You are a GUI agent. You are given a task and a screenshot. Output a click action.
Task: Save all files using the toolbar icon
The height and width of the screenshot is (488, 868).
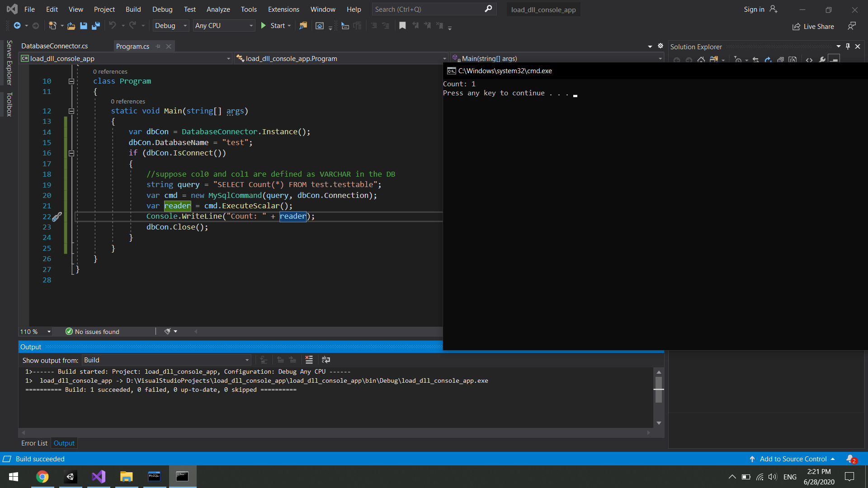95,26
